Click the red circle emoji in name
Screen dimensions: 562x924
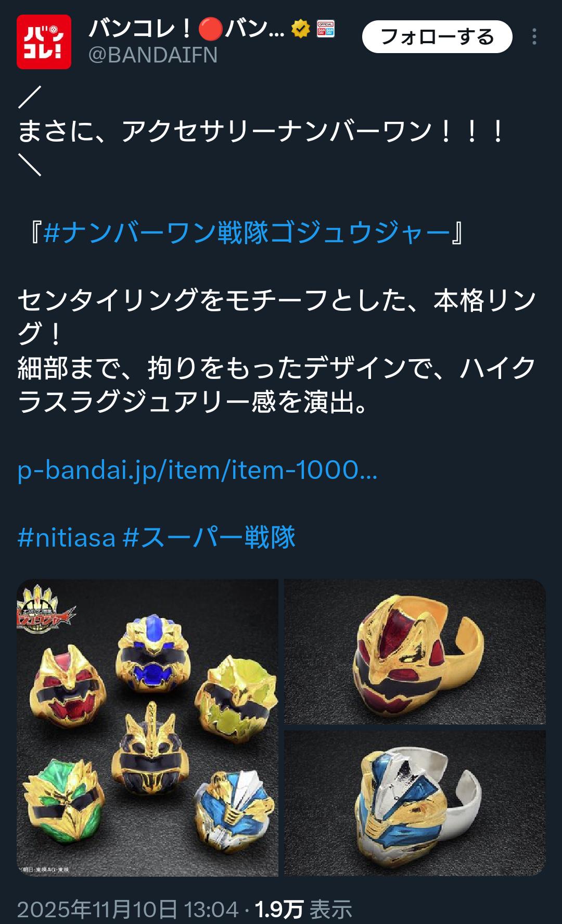click(x=211, y=29)
